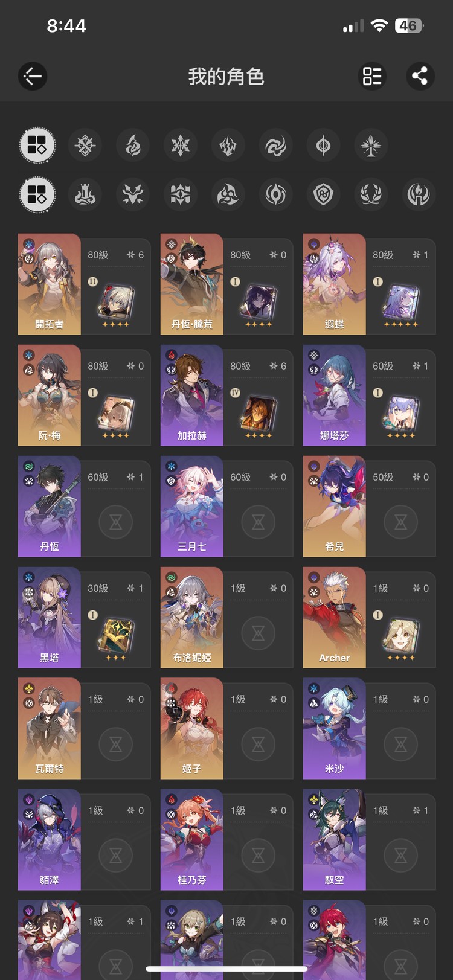Select the all-elements filter toggle
The width and height of the screenshot is (453, 980).
(37, 146)
